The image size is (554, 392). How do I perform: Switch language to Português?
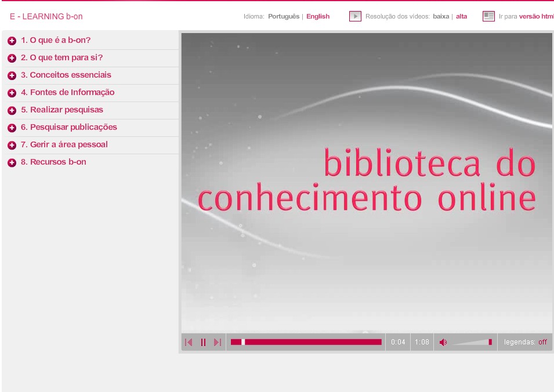pyautogui.click(x=284, y=16)
